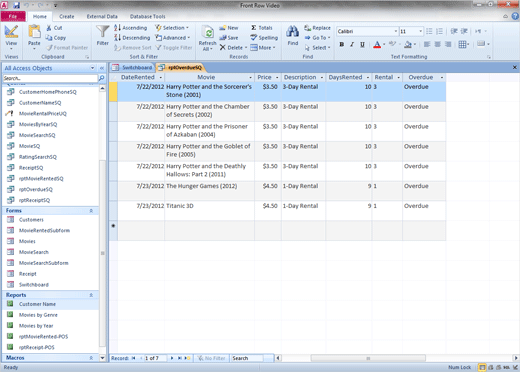Collapse the Forms group
Viewport: 520px width, 372px height.
(91, 211)
